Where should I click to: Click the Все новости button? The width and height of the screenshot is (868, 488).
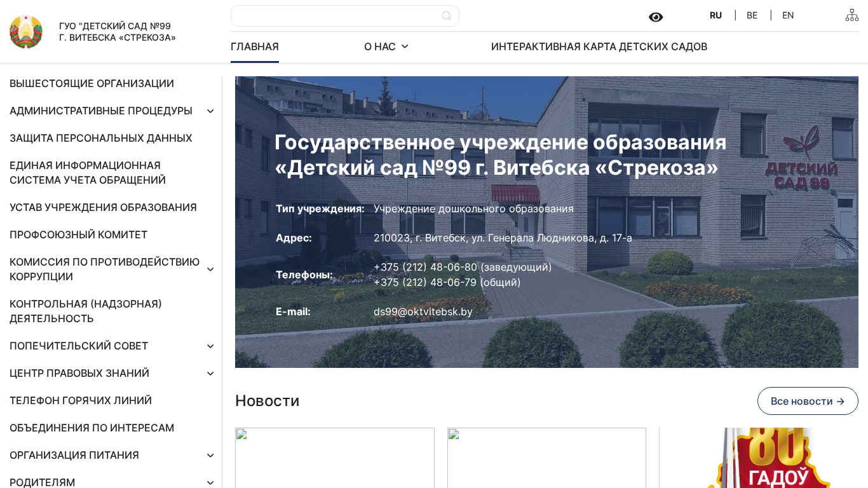tap(808, 401)
